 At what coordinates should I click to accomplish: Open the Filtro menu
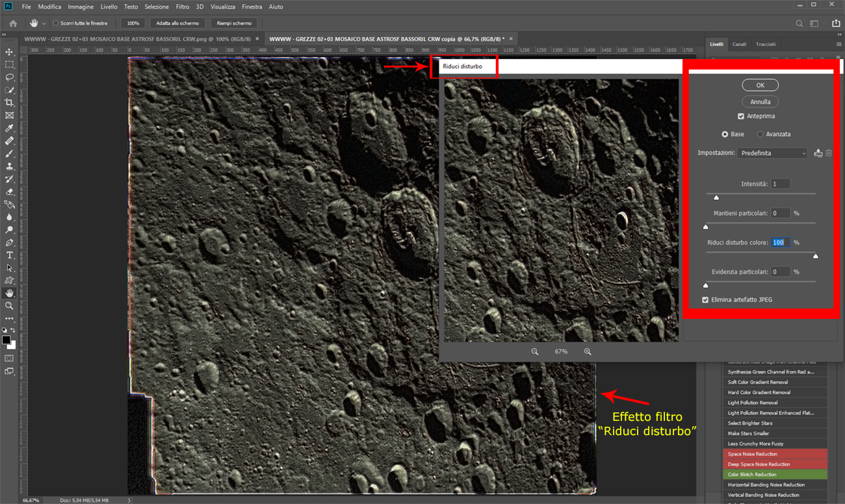tap(183, 6)
